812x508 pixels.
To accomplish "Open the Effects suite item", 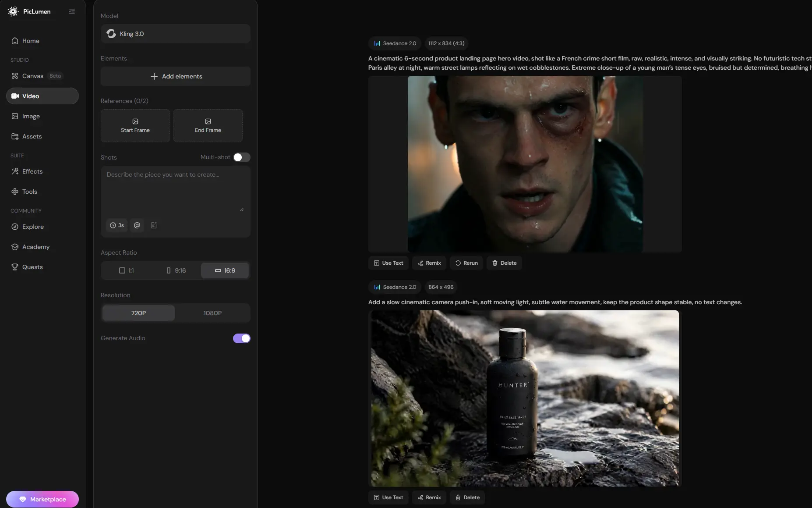I will [x=42, y=171].
